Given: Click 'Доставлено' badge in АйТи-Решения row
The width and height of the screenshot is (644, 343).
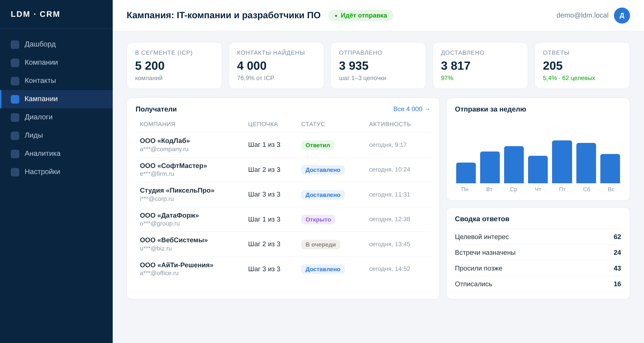Looking at the screenshot, I should (x=323, y=269).
